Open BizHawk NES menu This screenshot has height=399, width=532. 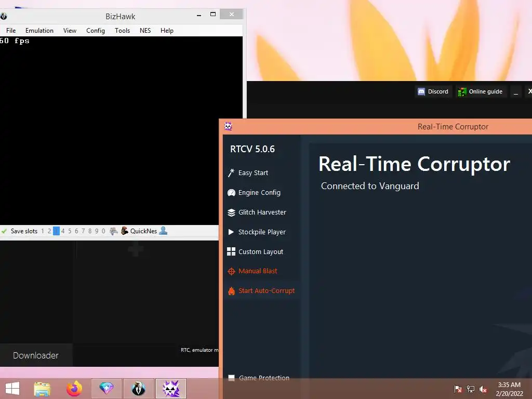coord(145,31)
